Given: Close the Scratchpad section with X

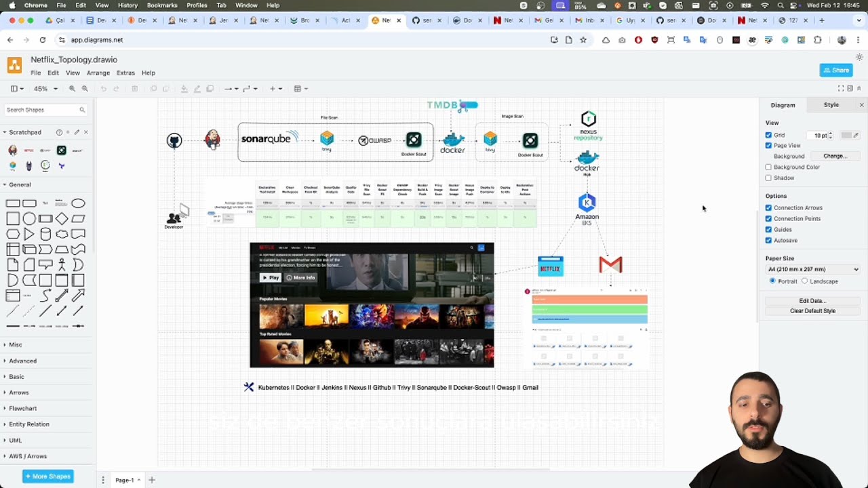Looking at the screenshot, I should [x=85, y=132].
